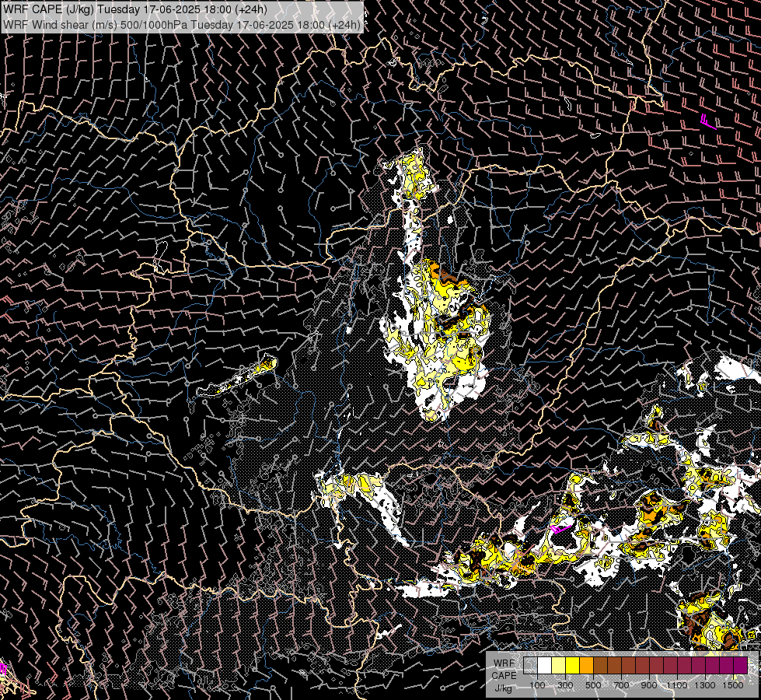The image size is (761, 700).
Task: Select the white CAPE legend swatch
Action: click(545, 665)
